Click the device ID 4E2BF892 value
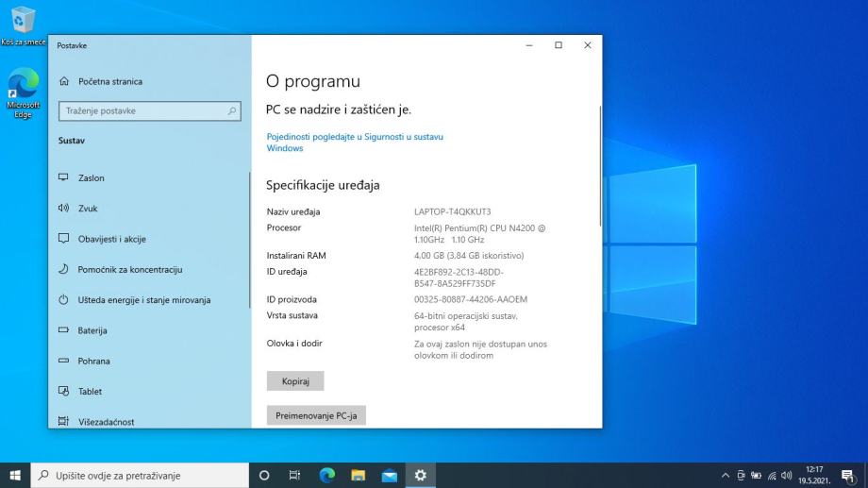This screenshot has height=488, width=868. 459,278
